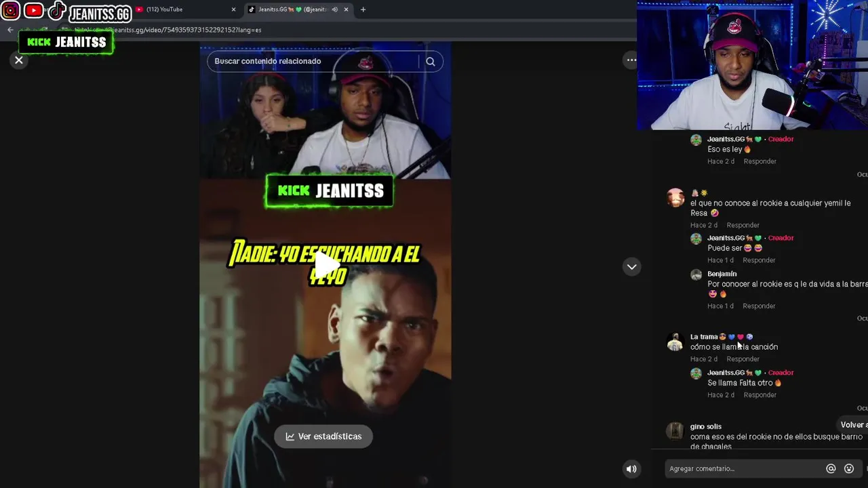Click La trama's avatar picture
The image size is (868, 488).
click(x=675, y=342)
